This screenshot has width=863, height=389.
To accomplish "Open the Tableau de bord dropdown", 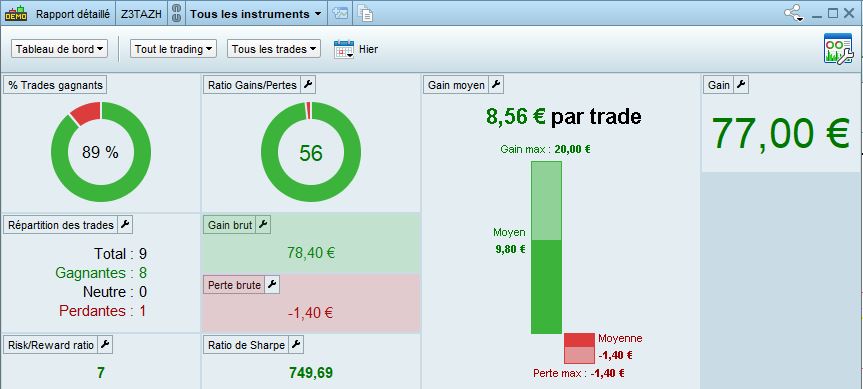I will (x=59, y=49).
